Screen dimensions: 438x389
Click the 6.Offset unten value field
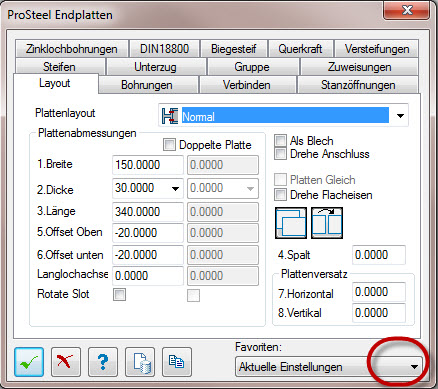(148, 255)
